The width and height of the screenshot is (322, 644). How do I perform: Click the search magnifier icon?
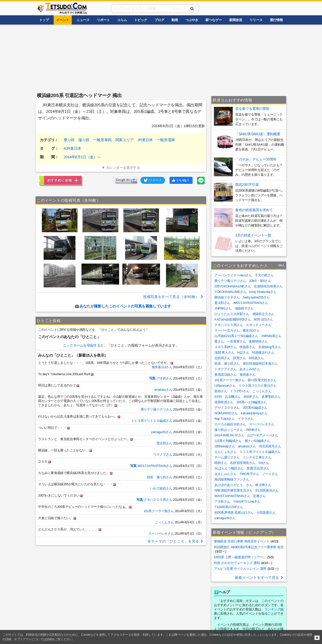tap(192, 9)
